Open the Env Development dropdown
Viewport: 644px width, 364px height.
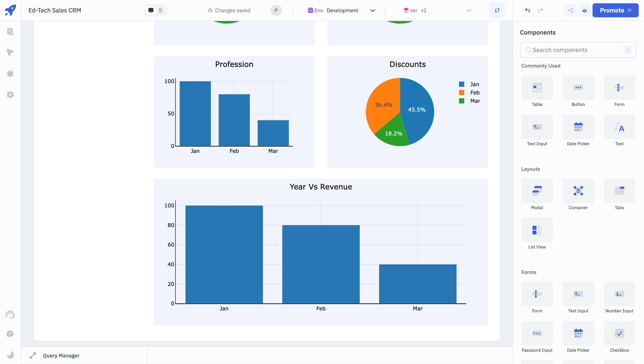[342, 10]
